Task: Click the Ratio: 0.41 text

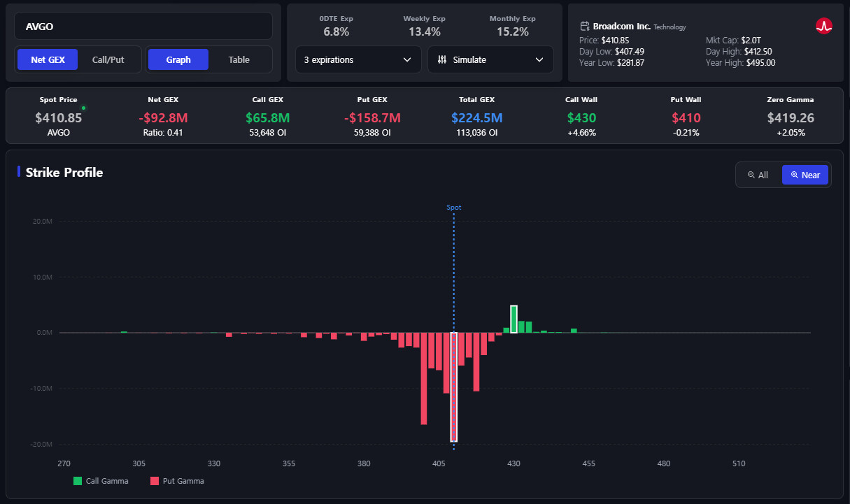Action: pos(164,133)
